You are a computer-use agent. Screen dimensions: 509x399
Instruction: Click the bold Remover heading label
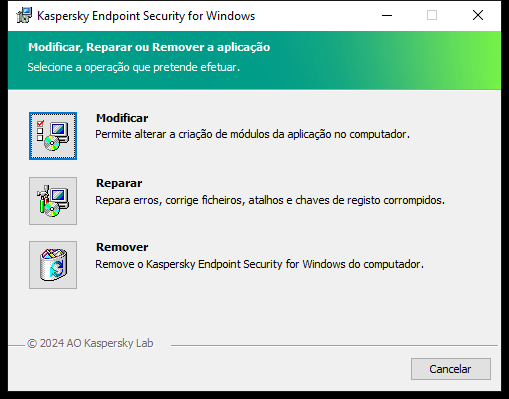pyautogui.click(x=122, y=247)
